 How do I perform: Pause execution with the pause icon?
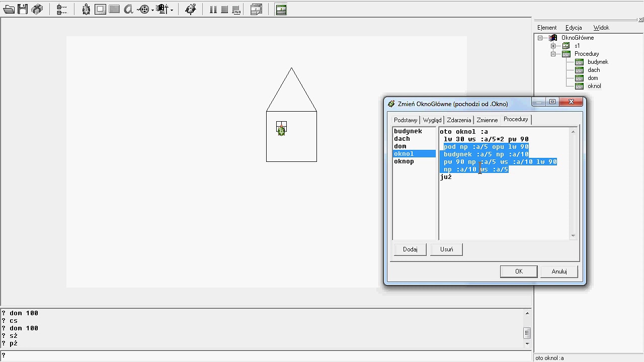click(x=213, y=10)
